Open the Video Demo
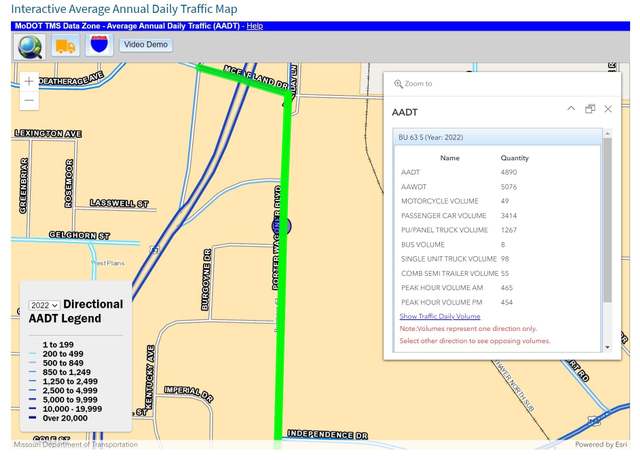640x460 pixels. (x=146, y=44)
